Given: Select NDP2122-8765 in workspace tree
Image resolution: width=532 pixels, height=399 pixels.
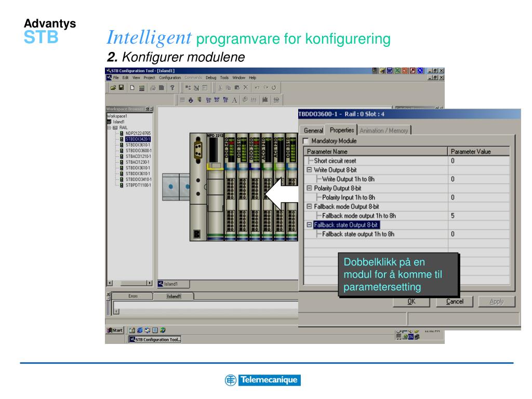Looking at the screenshot, I should pyautogui.click(x=138, y=134).
